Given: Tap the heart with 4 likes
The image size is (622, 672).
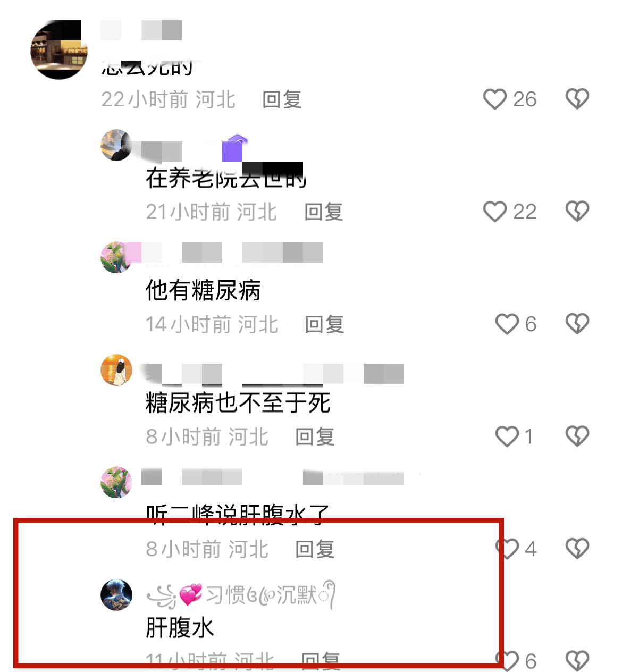Looking at the screenshot, I should point(507,549).
